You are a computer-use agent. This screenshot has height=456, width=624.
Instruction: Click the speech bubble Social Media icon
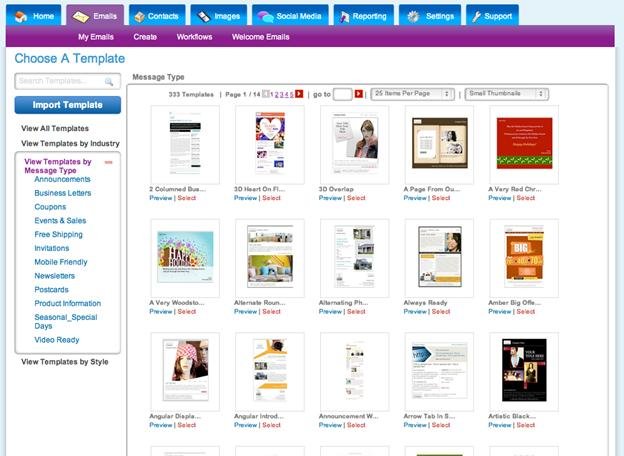click(265, 17)
